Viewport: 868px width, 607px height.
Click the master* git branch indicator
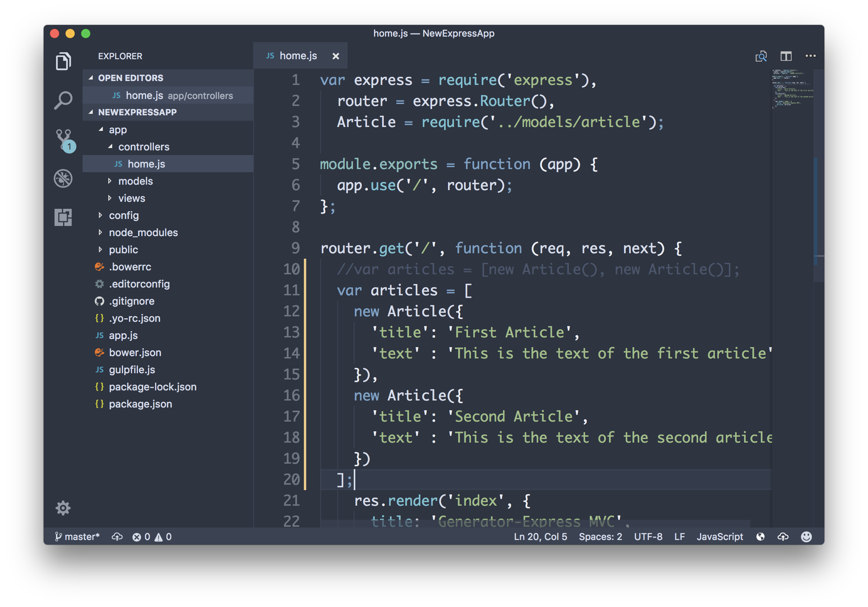click(77, 536)
